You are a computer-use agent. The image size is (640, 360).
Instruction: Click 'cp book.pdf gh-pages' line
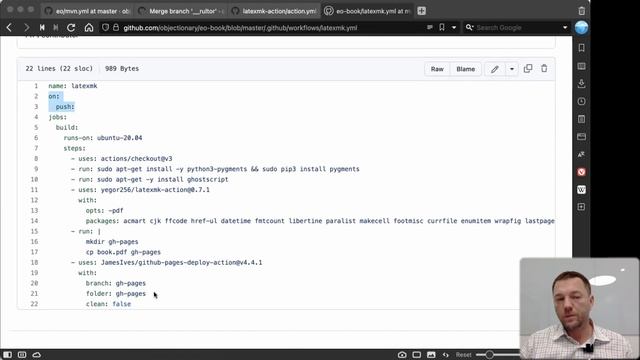[123, 252]
